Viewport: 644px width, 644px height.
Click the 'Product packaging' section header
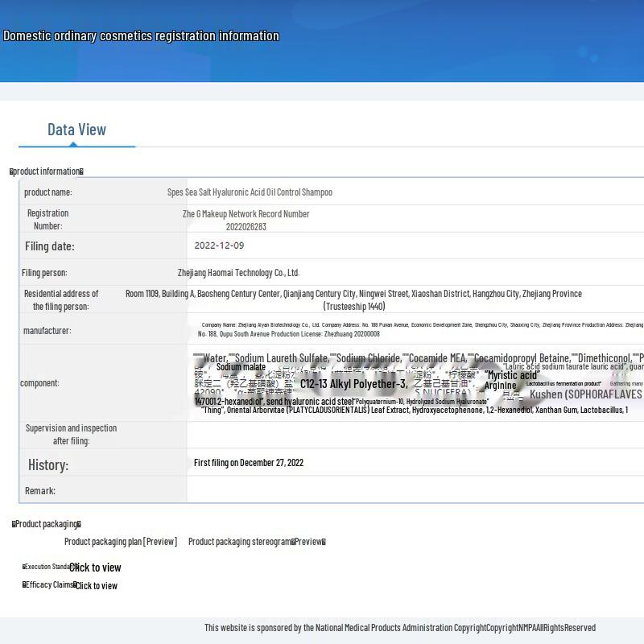[47, 524]
